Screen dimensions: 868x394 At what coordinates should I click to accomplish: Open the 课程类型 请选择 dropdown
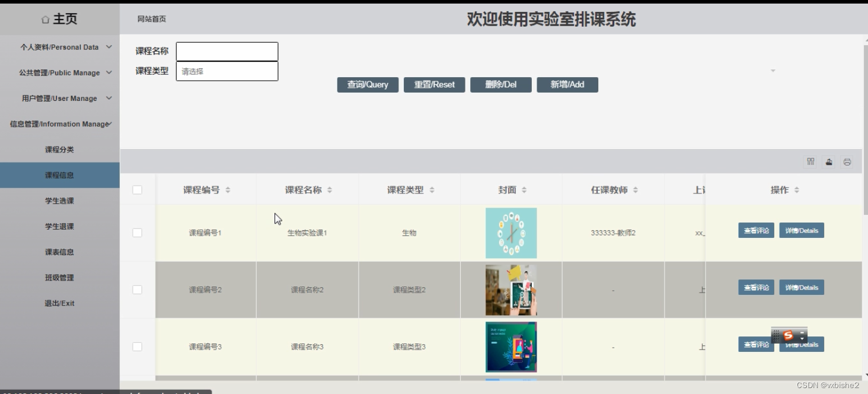[x=227, y=71]
